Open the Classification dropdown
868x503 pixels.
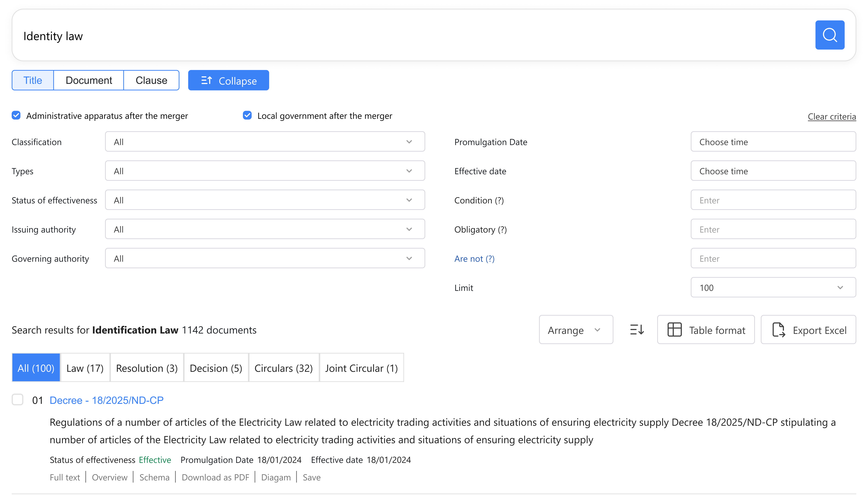265,141
